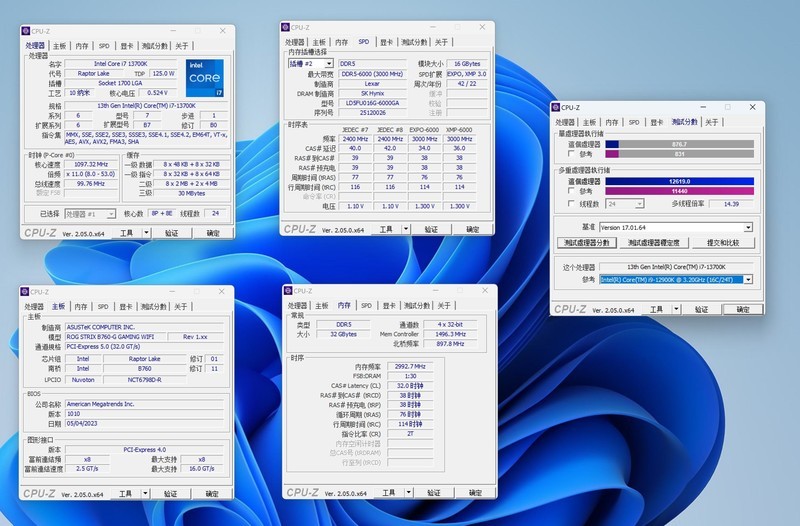Click the 测试处理器分数 button

(586, 243)
